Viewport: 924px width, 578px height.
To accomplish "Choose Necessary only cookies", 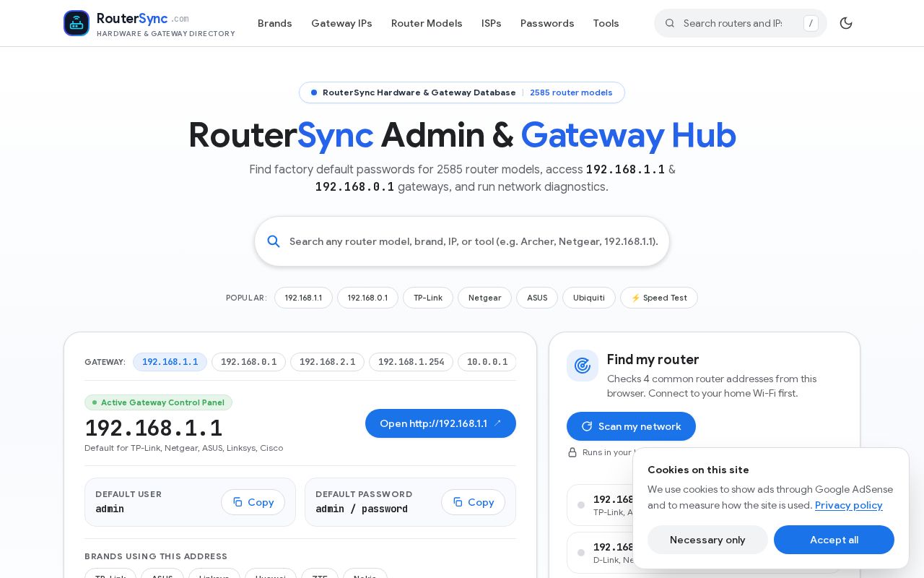I will (x=707, y=540).
